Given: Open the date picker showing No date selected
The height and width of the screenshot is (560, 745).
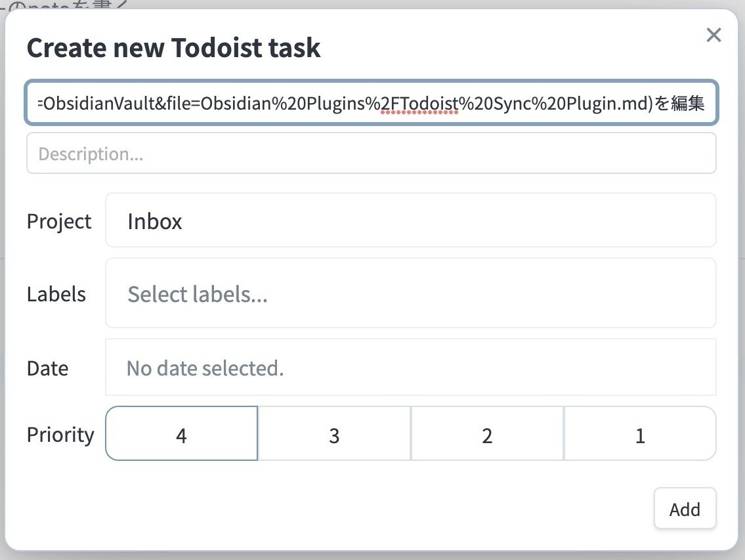Looking at the screenshot, I should coord(411,368).
